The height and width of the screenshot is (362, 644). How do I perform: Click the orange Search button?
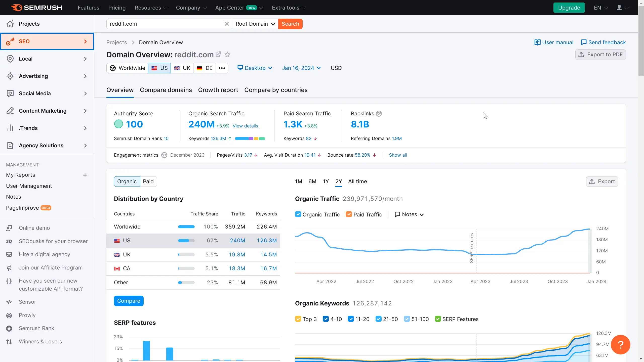pyautogui.click(x=290, y=24)
